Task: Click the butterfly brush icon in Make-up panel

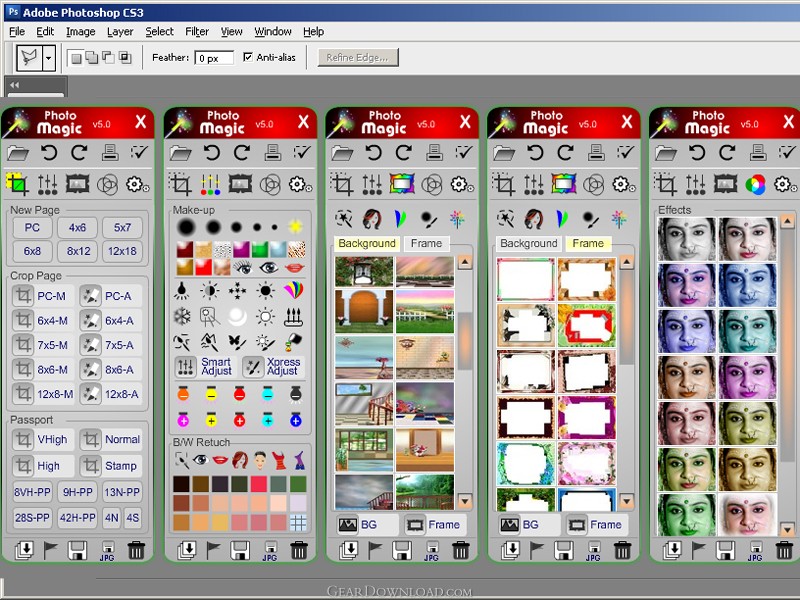Action: [x=237, y=341]
